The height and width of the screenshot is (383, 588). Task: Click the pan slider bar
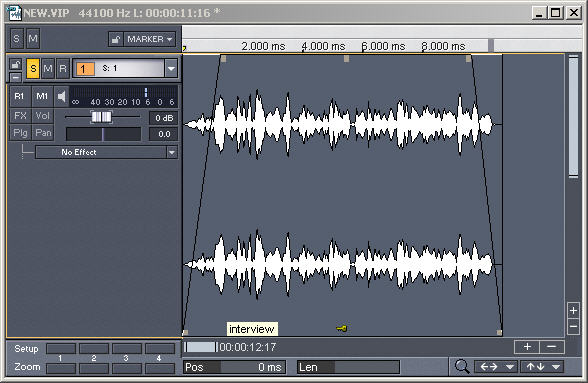[104, 134]
